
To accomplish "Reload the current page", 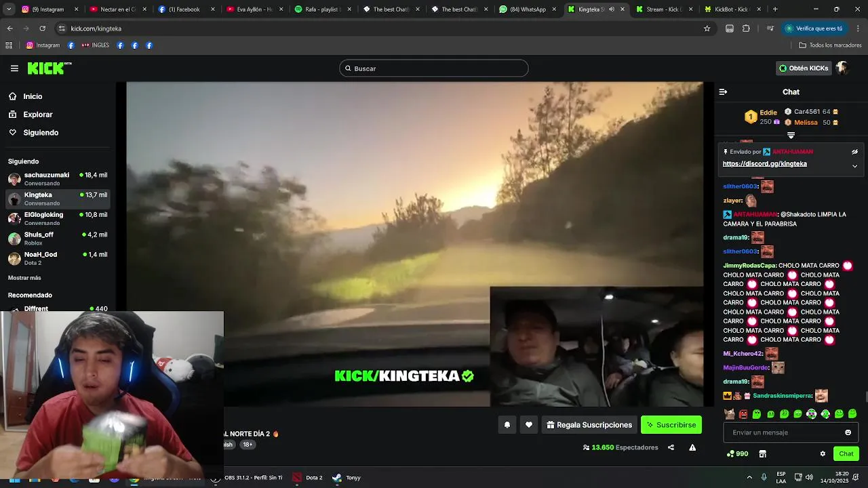I will [42, 28].
